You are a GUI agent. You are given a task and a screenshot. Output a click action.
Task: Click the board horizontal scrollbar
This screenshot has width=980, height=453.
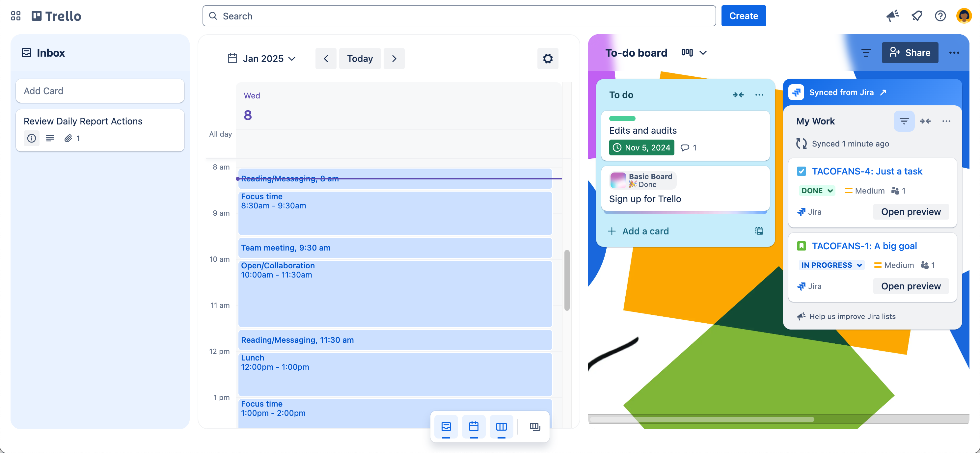[x=702, y=419]
